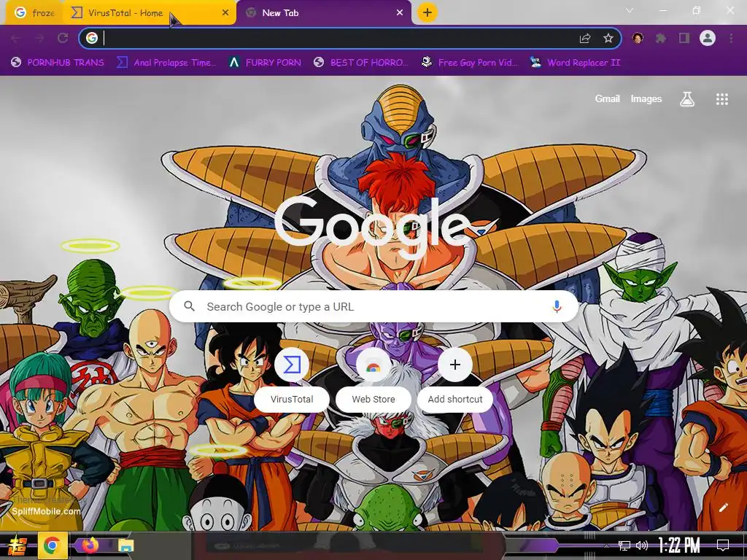
Task: Open the Chrome profile avatar menu
Action: coord(708,38)
